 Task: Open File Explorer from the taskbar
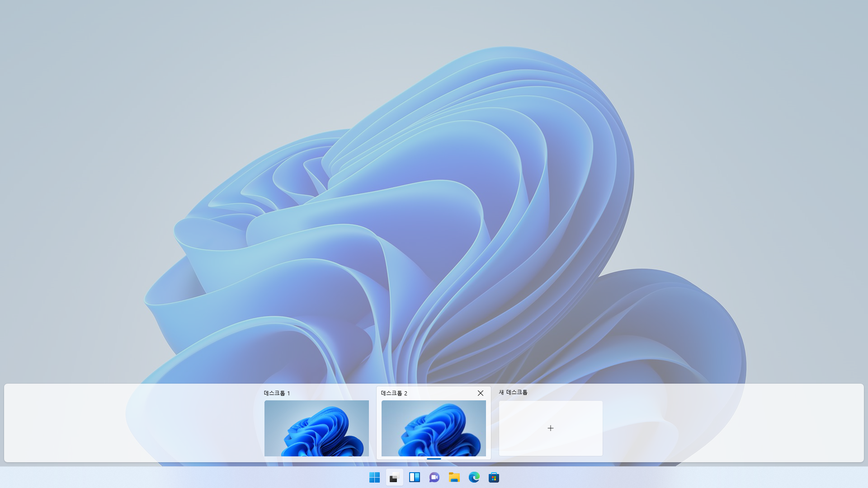(x=454, y=477)
